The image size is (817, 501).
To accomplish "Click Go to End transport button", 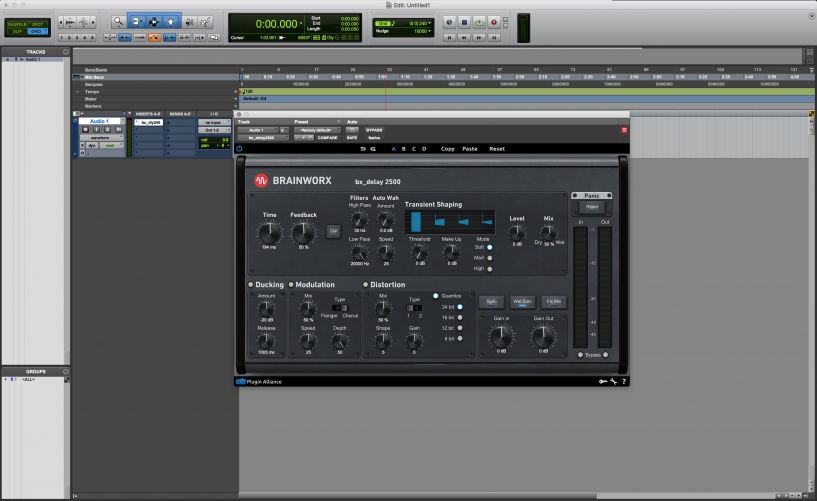I will click(x=493, y=37).
